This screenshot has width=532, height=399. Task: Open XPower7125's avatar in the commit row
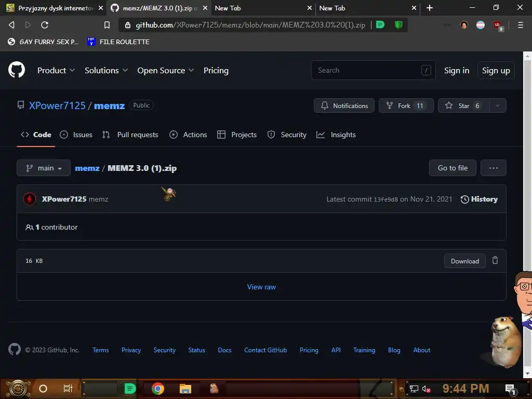(x=30, y=199)
